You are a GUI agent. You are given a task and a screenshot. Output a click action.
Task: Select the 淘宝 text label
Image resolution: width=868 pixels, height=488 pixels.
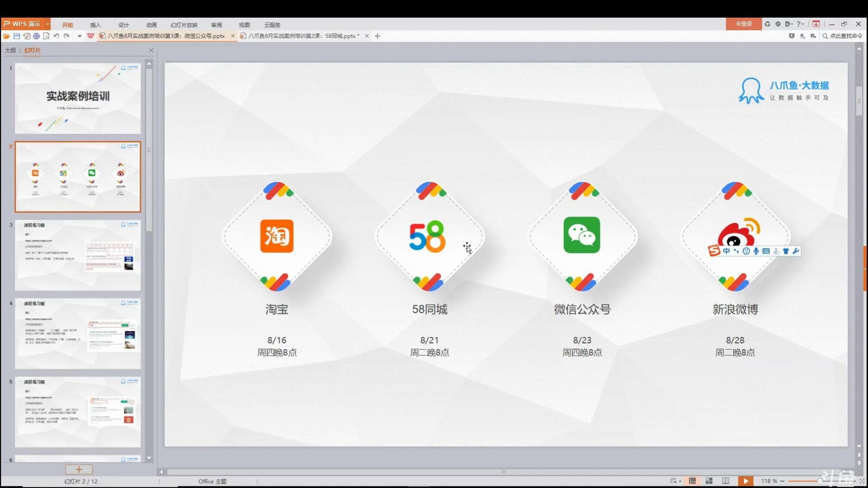click(x=277, y=310)
